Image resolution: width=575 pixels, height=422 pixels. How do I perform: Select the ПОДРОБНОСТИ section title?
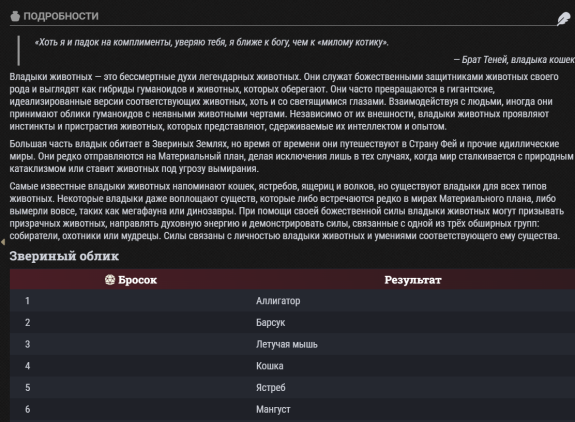coord(61,16)
